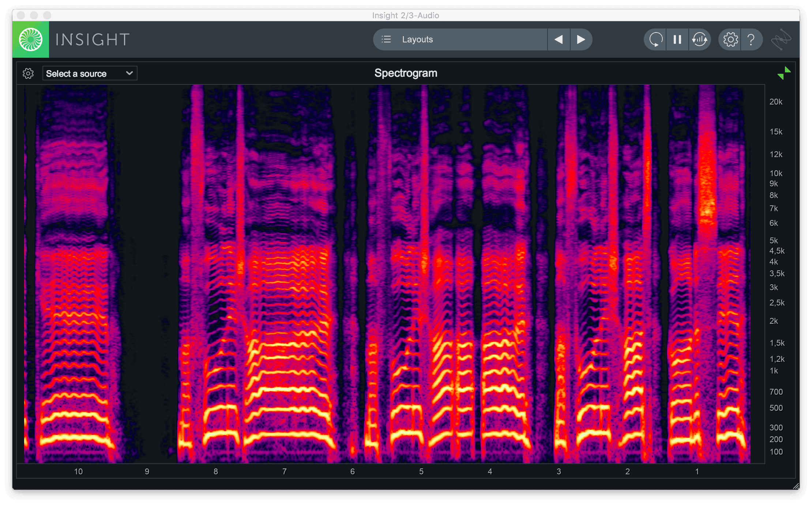
Task: Click the Insight 2/3-Audio window title
Action: pos(406,15)
